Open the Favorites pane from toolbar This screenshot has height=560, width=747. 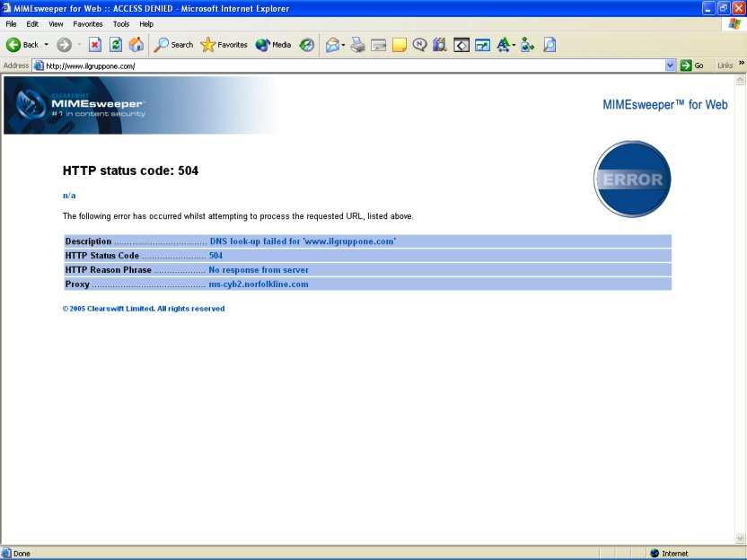pyautogui.click(x=224, y=45)
